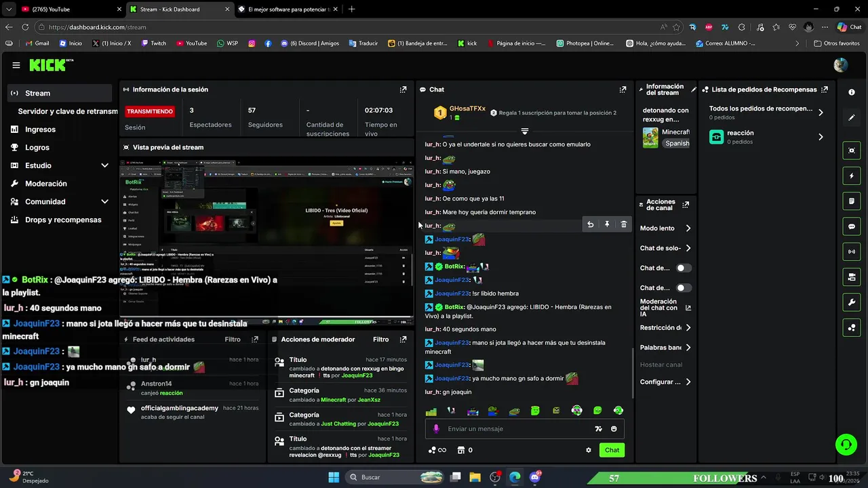
Task: Open Chat de solo- options chevron
Action: point(688,248)
